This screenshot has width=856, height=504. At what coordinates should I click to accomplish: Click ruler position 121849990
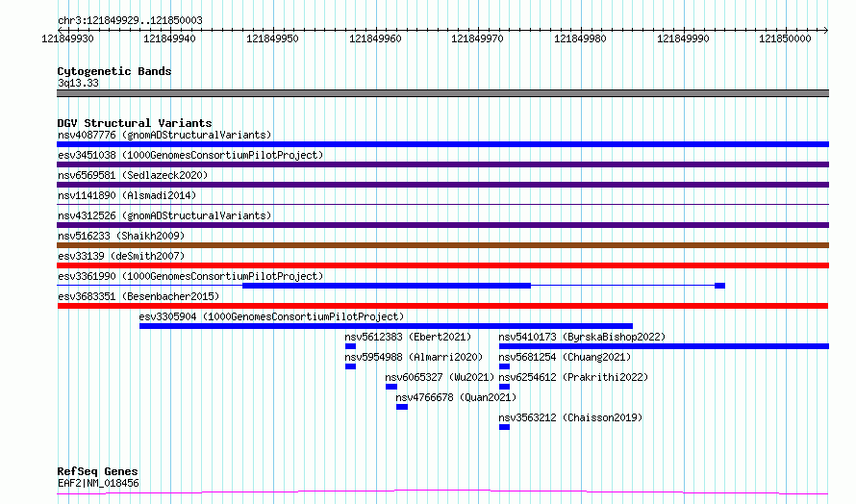tap(683, 38)
